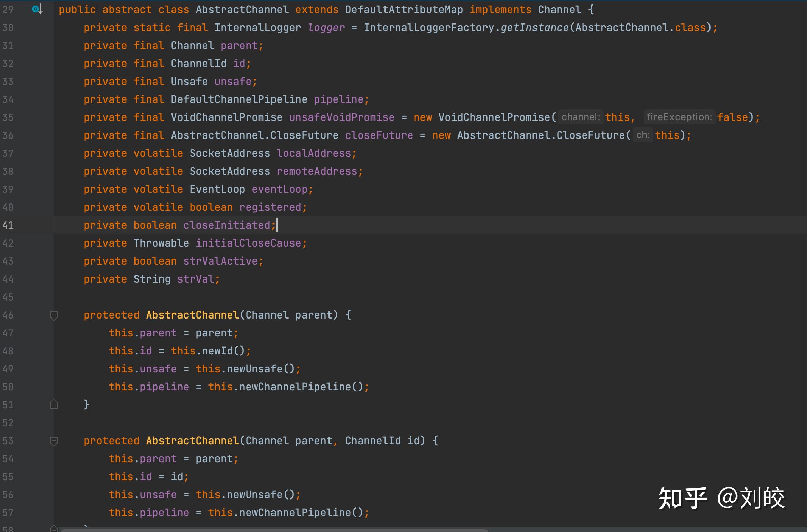Click the implemented-class gutter icon on line 29
This screenshot has width=807, height=532.
tap(37, 9)
